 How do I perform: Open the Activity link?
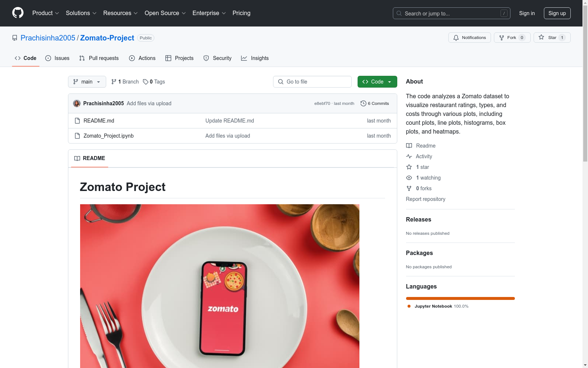coord(419,156)
